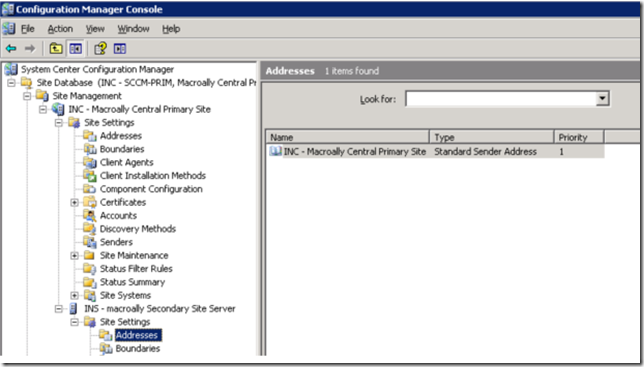Select Addresses under INS secondary site
This screenshot has width=644, height=367.
pos(137,335)
